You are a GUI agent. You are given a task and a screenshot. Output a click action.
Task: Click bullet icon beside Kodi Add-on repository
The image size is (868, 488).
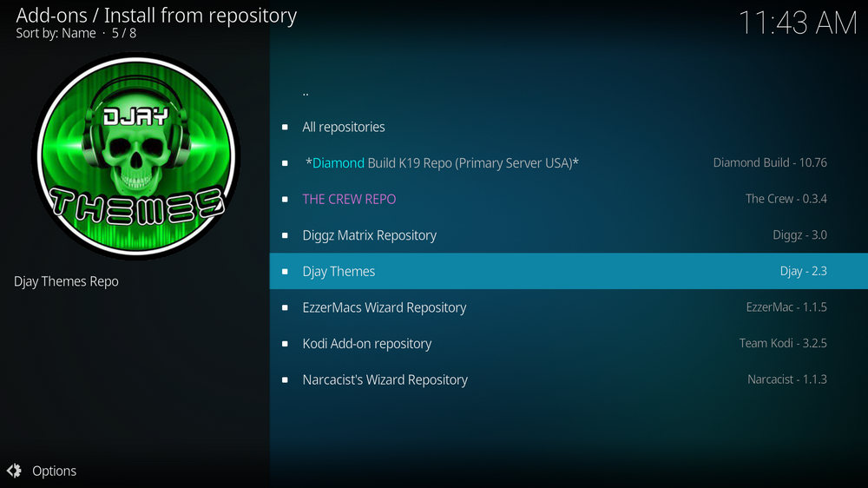(x=285, y=344)
